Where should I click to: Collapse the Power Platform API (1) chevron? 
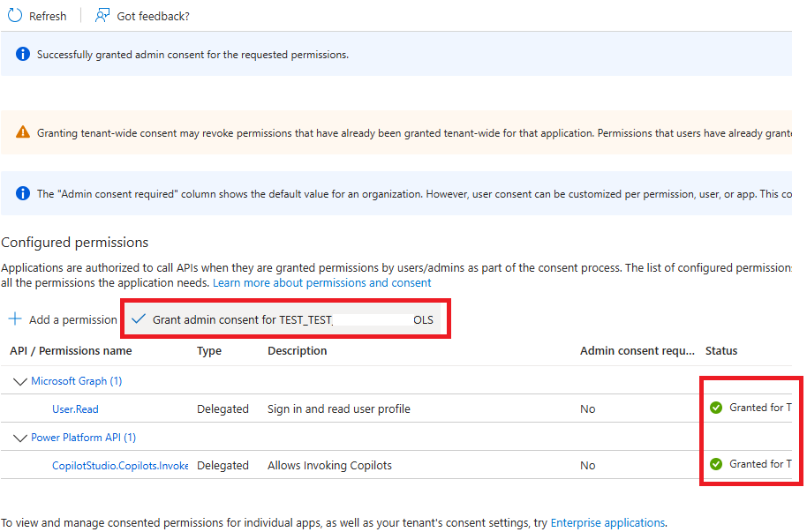pos(19,438)
